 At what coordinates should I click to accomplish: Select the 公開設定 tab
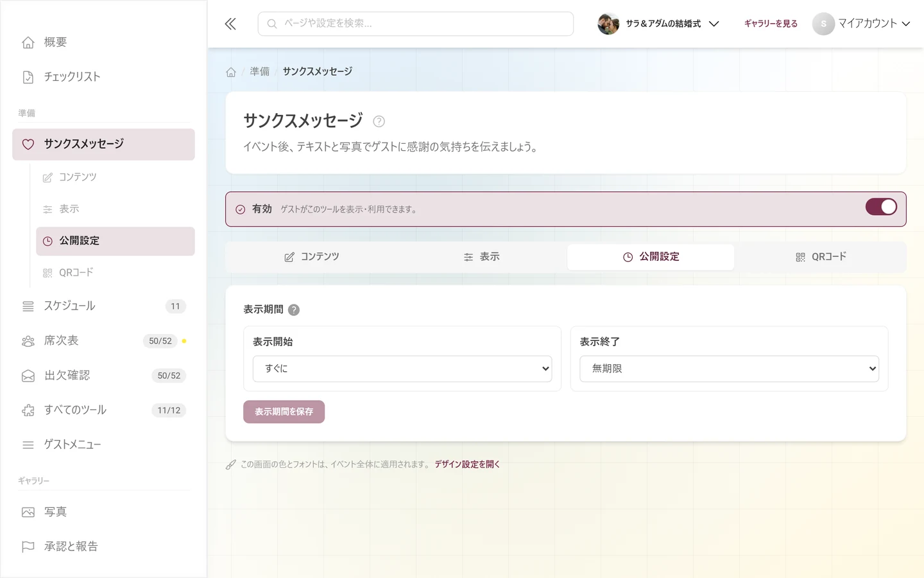[651, 257]
